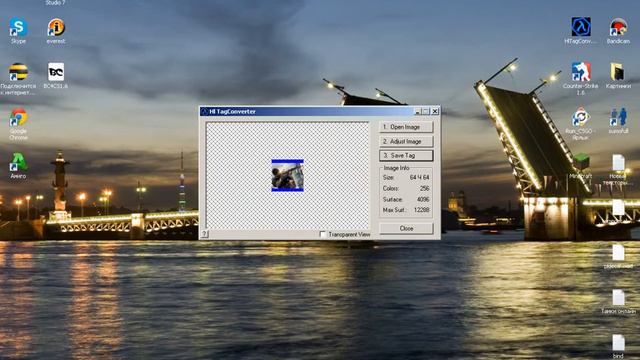Click the 1. Open Image button
This screenshot has width=640, height=360.
pyautogui.click(x=406, y=127)
